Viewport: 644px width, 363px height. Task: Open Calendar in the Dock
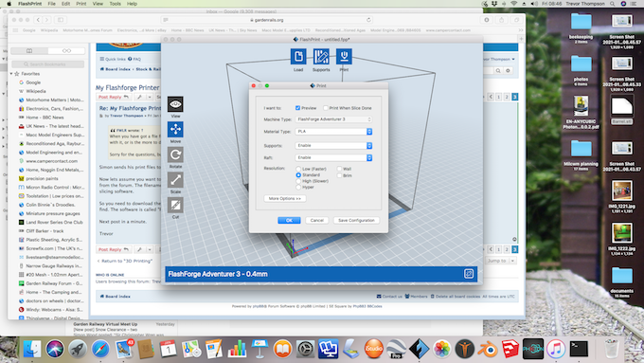tap(168, 349)
